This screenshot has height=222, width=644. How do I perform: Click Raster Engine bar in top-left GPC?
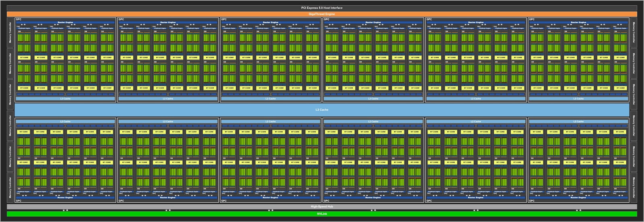[x=65, y=23]
